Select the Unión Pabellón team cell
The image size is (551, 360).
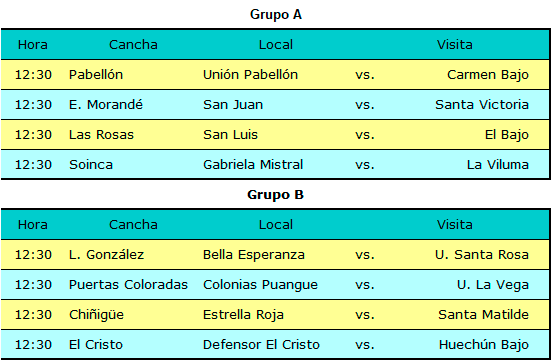click(251, 75)
